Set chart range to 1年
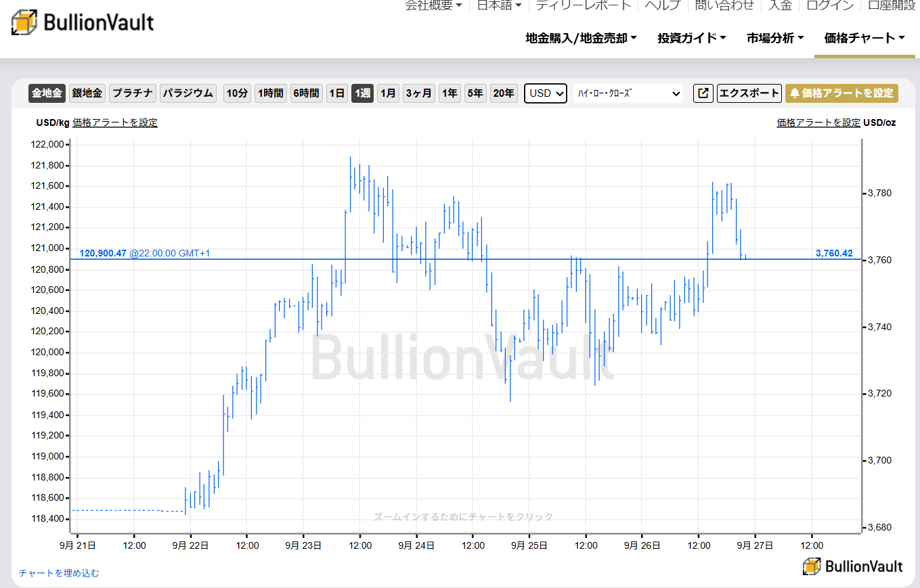Image resolution: width=920 pixels, height=588 pixels. [x=449, y=93]
